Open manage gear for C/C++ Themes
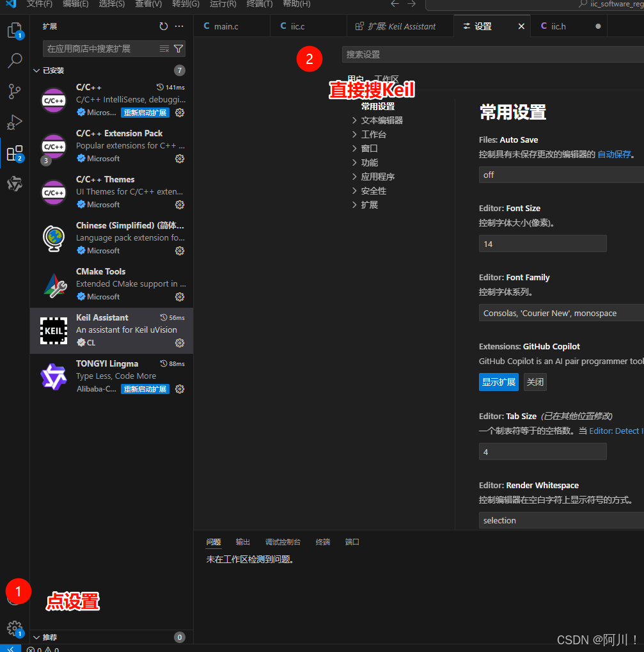644x652 pixels. tap(180, 205)
